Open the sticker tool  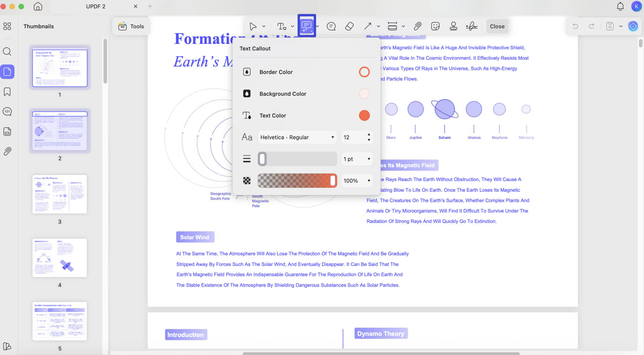pyautogui.click(x=435, y=26)
